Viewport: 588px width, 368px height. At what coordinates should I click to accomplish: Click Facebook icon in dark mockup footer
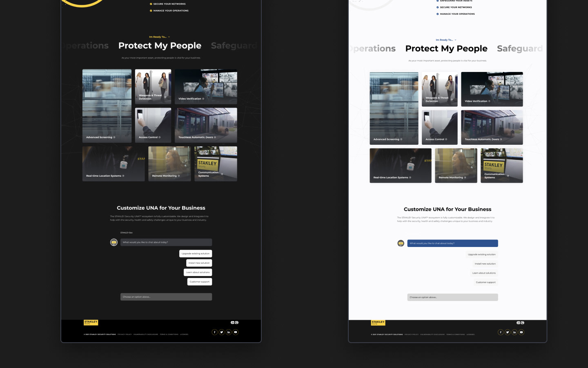[215, 332]
